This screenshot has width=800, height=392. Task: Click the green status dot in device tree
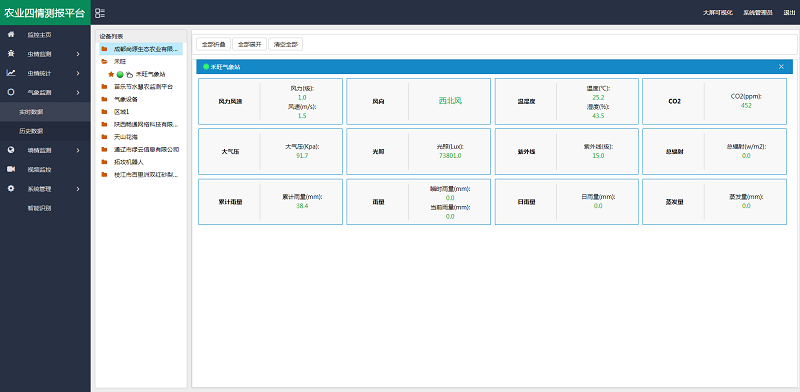point(120,74)
